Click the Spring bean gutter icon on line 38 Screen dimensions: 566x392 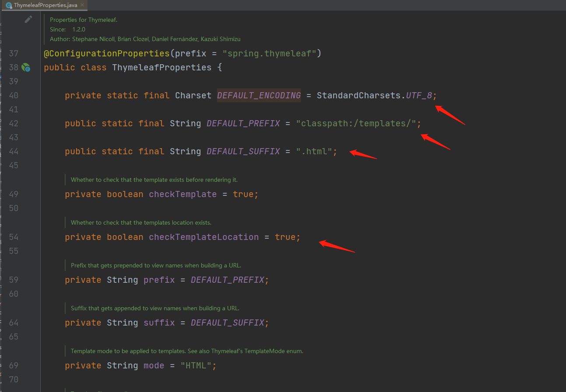26,67
